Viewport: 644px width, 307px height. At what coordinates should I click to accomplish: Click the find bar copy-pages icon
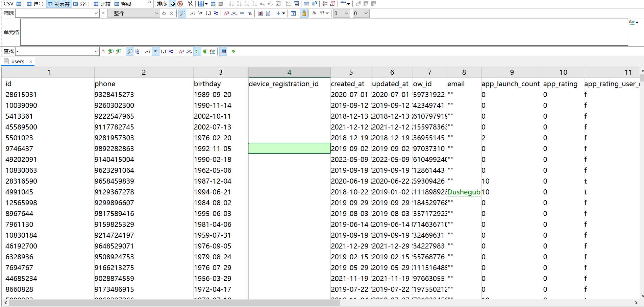click(x=137, y=51)
